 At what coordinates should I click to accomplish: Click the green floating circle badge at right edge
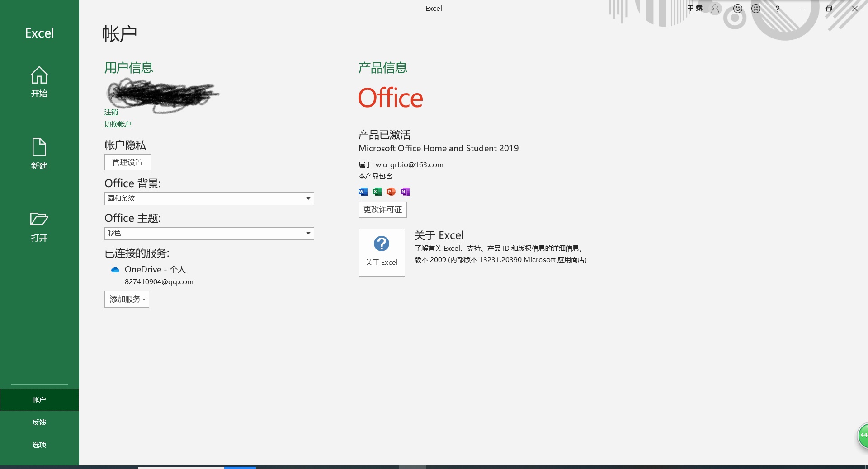[x=863, y=436]
